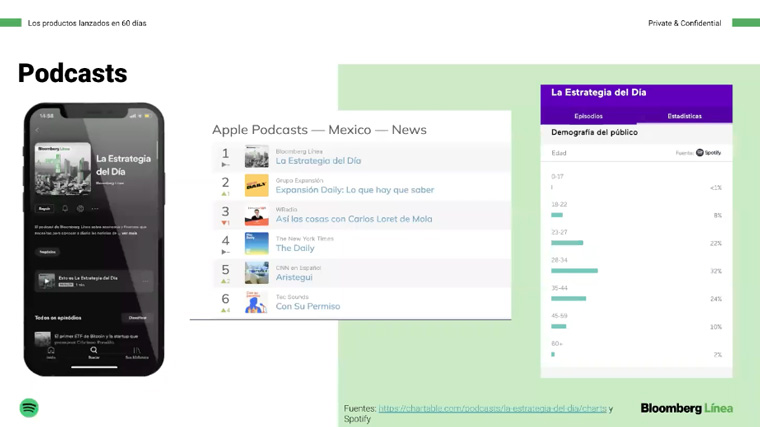Click the Con Su Permiso podcast thumbnail
Screen dimensions: 760x427
tap(256, 302)
